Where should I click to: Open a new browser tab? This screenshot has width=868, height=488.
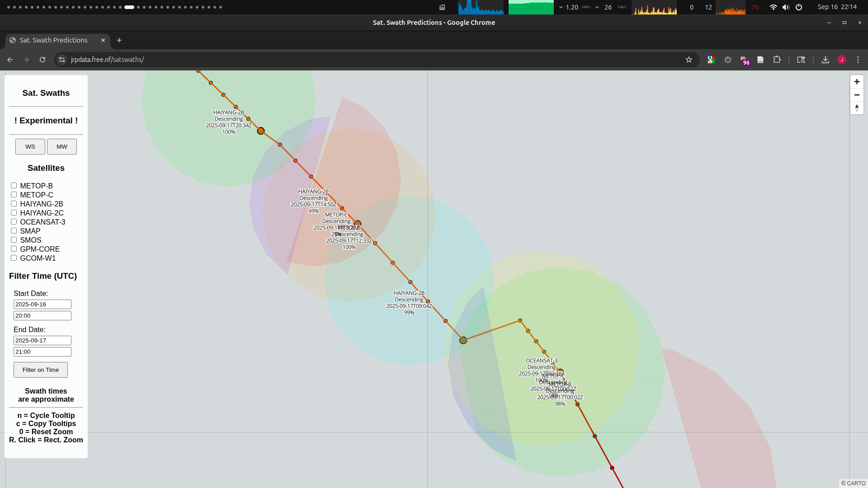click(119, 40)
